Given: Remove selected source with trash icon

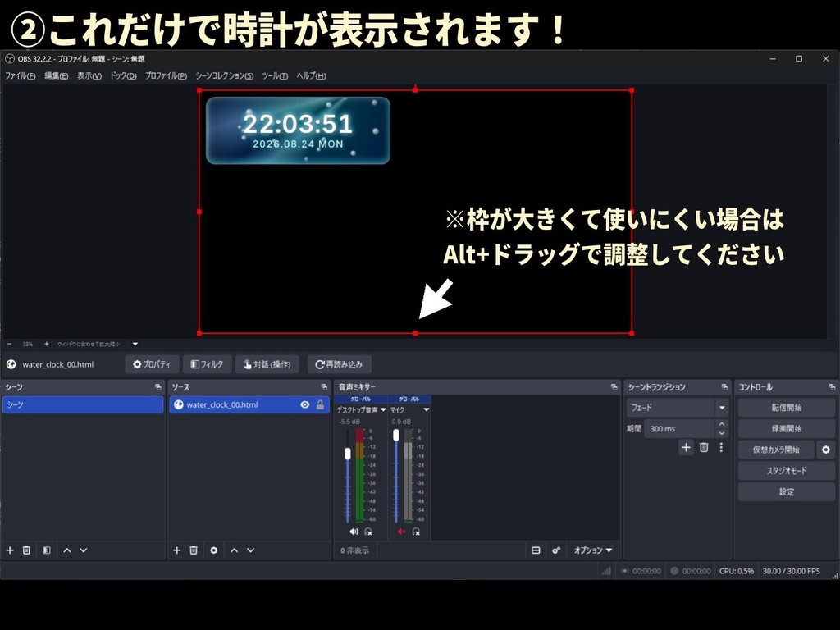Looking at the screenshot, I should 194,550.
